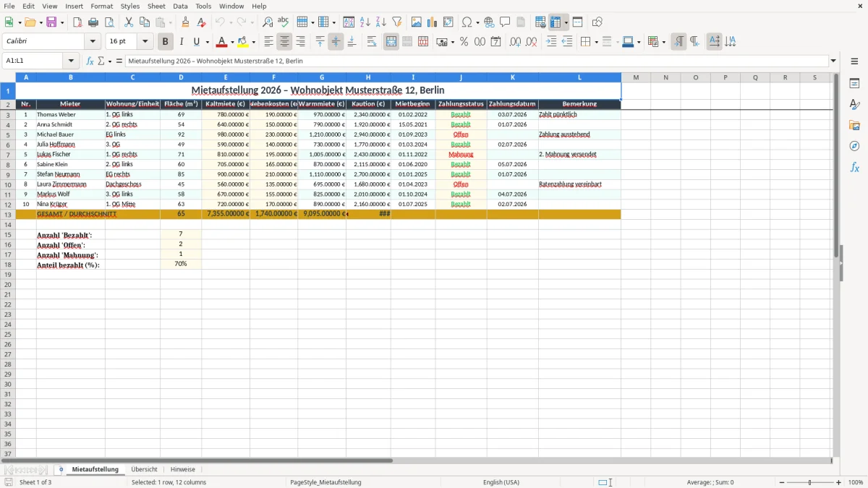Click Sort Ascending icon
Screen dimensions: 868x488
[x=365, y=22]
